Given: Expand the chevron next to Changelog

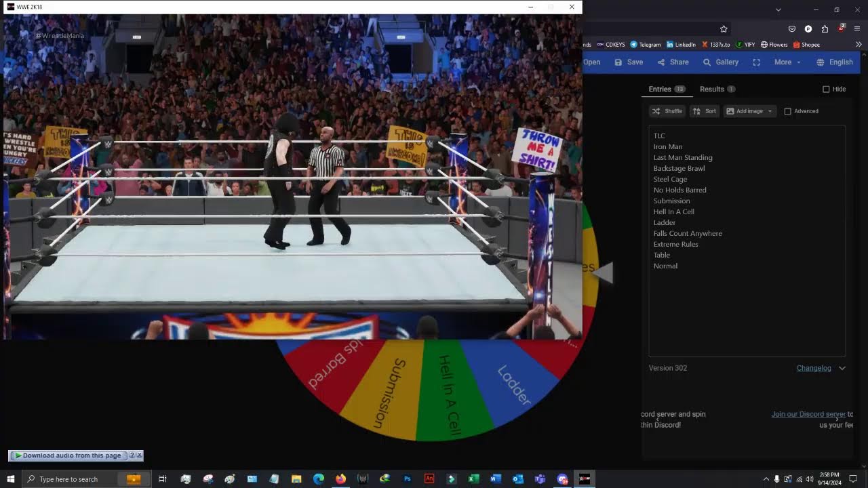Looking at the screenshot, I should (842, 368).
